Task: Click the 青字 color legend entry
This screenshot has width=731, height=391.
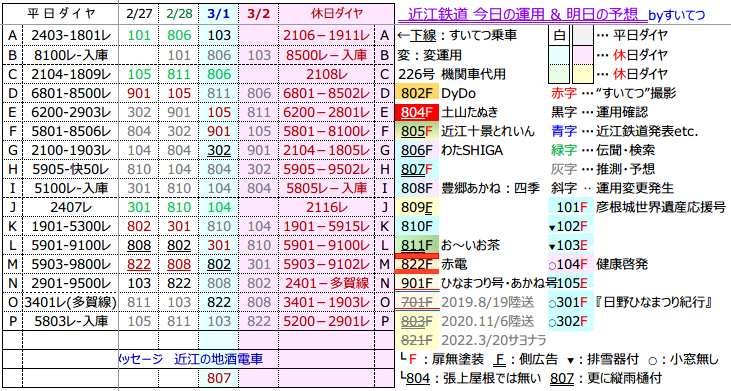Action: point(564,131)
